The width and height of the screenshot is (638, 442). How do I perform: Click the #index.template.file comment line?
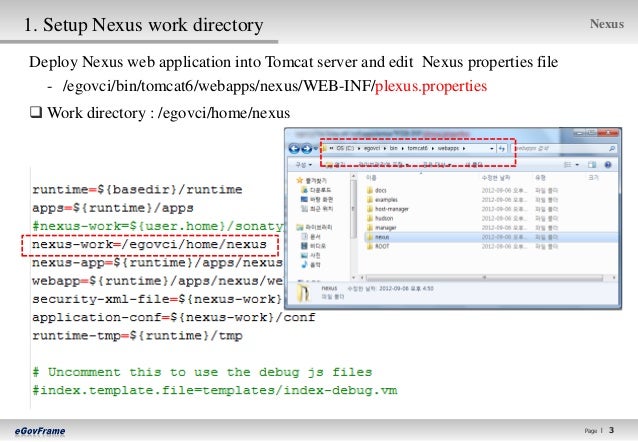(x=215, y=390)
